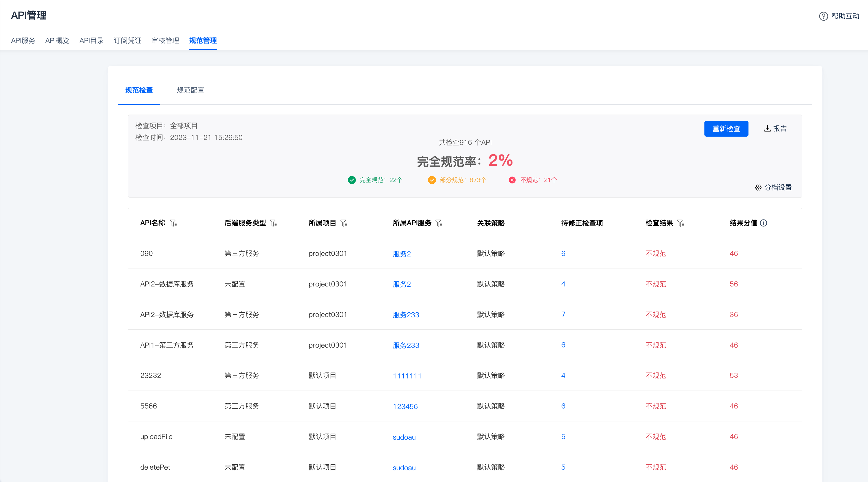Open 服务233 link in the score 36 row
Image resolution: width=868 pixels, height=482 pixels.
[406, 315]
